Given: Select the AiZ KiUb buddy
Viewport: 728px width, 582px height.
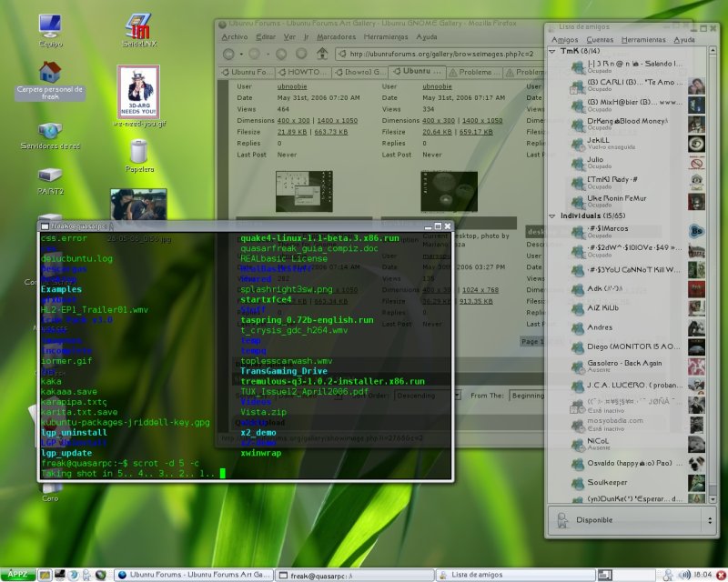Looking at the screenshot, I should tap(628, 307).
